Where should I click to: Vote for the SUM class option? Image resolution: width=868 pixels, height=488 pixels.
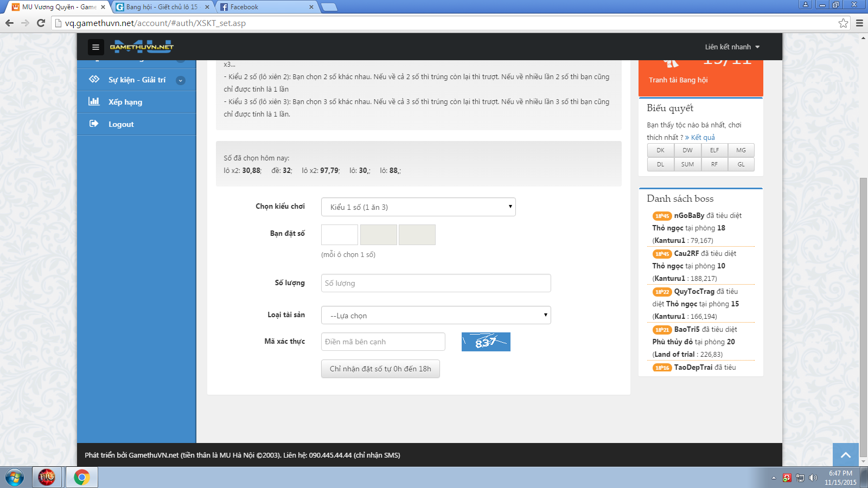point(687,164)
